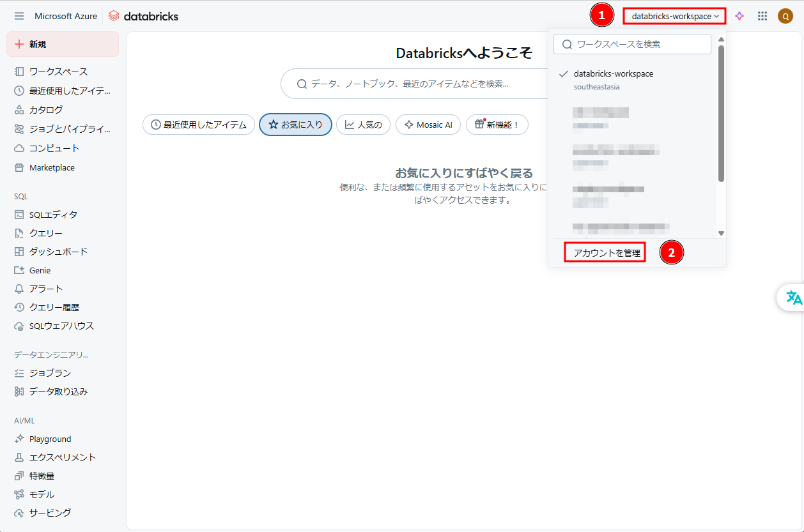This screenshot has height=532, width=804.
Task: Click the translate floating icon
Action: tap(793, 298)
